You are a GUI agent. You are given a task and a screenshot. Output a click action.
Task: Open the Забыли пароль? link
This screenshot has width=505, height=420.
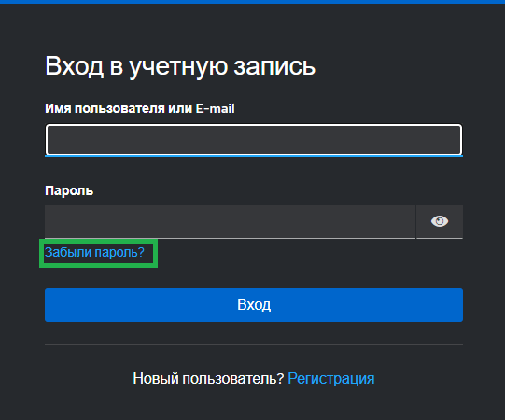pyautogui.click(x=94, y=252)
